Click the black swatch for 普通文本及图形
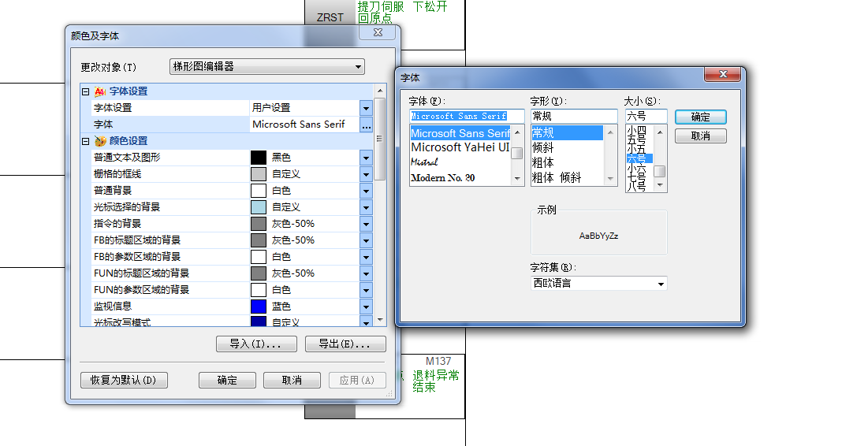The height and width of the screenshot is (446, 868). click(x=259, y=158)
